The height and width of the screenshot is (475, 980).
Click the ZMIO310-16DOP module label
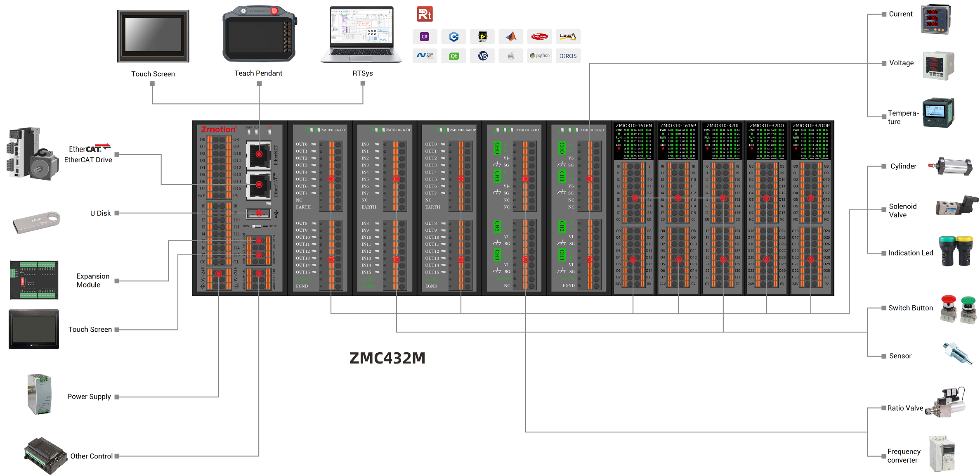(463, 130)
